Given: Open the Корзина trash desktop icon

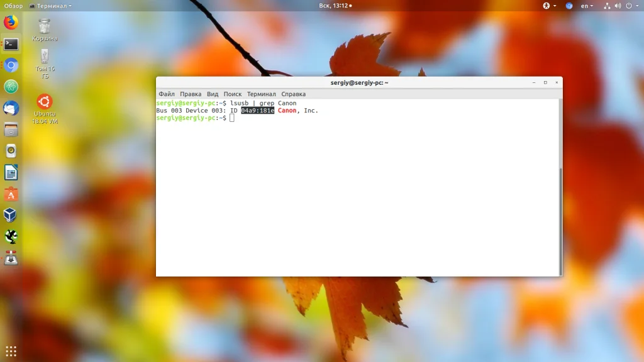Looking at the screenshot, I should point(45,30).
